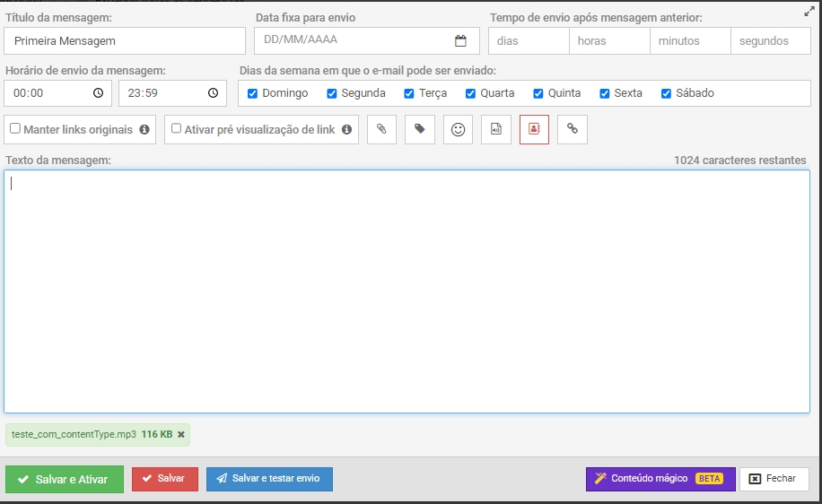Viewport: 822px width, 504px height.
Task: Click the expand icon in top-right corner
Action: coord(809,12)
